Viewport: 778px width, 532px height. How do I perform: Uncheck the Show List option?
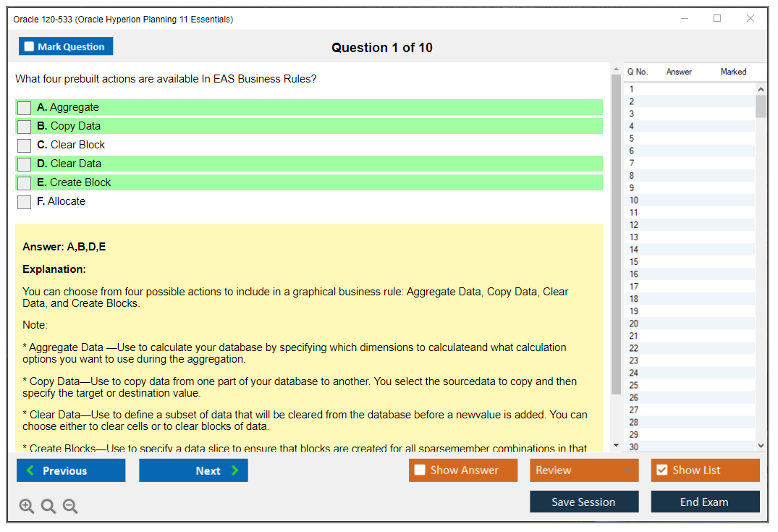(661, 470)
